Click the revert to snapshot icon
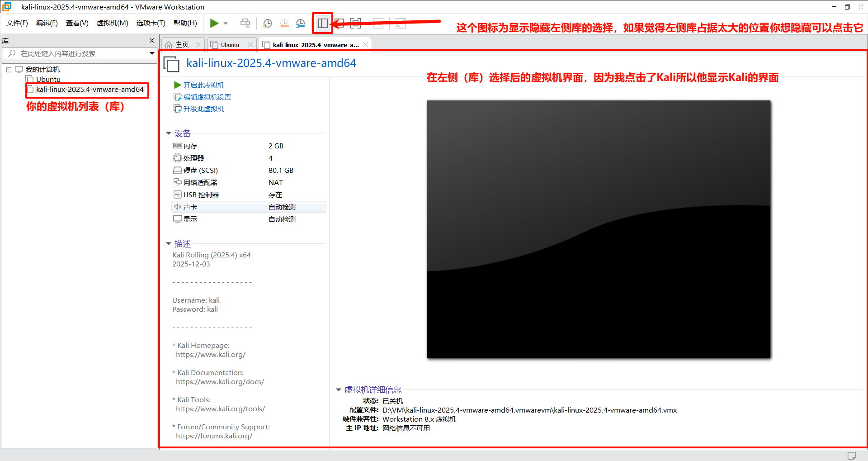This screenshot has height=461, width=868. point(284,24)
